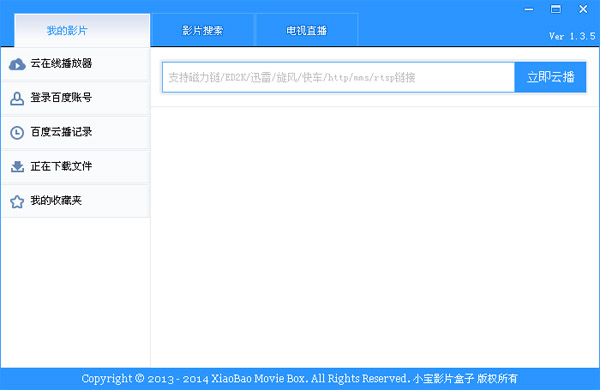
Task: Click the XiaoBao Movie Box copyright footer text
Action: point(300,379)
